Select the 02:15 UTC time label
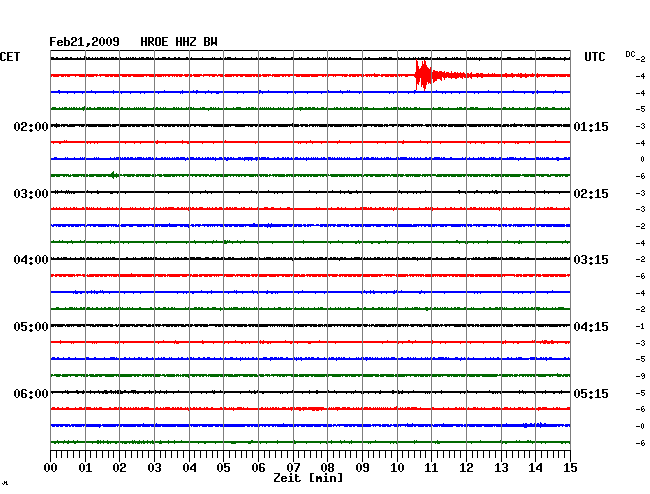 point(591,194)
